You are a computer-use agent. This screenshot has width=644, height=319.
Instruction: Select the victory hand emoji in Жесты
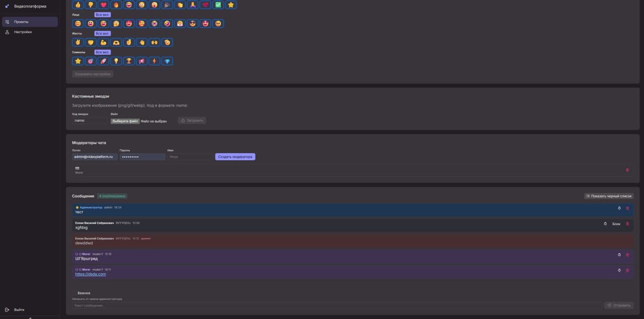[78, 42]
